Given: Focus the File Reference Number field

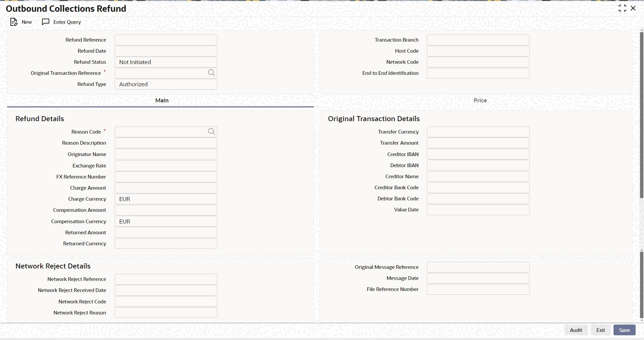Looking at the screenshot, I should tap(478, 289).
